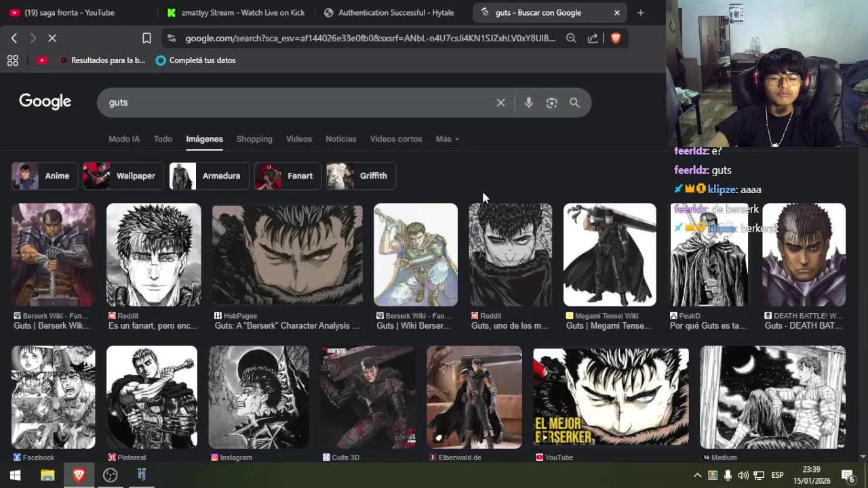
Task: Clear the search box text
Action: click(500, 103)
